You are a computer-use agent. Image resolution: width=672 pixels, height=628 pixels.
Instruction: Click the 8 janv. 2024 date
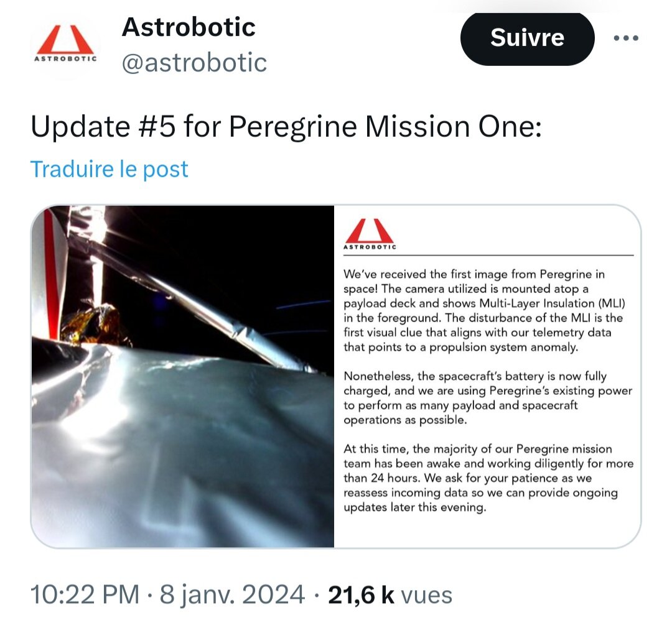tap(232, 594)
